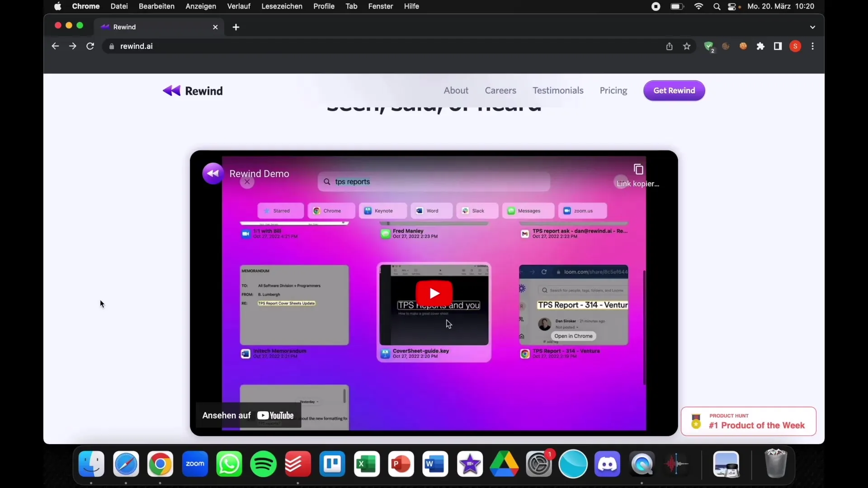Viewport: 868px width, 488px height.
Task: Open the Chrome Extensions puzzle icon
Action: [760, 46]
